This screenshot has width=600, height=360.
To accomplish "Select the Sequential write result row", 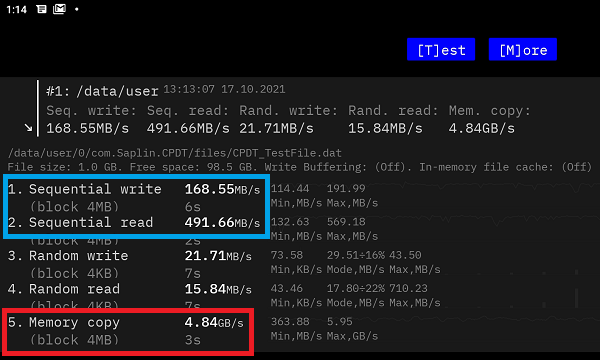I will coord(134,197).
